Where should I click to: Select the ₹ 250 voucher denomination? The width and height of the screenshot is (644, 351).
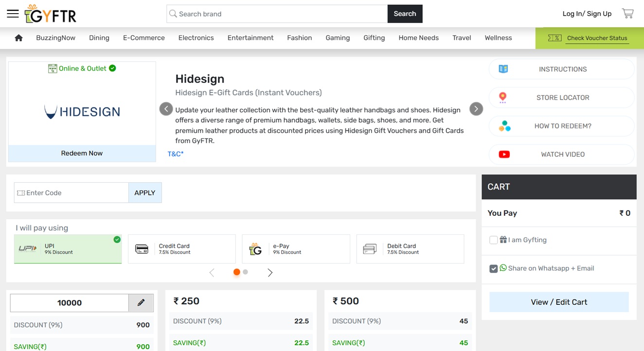pyautogui.click(x=186, y=301)
